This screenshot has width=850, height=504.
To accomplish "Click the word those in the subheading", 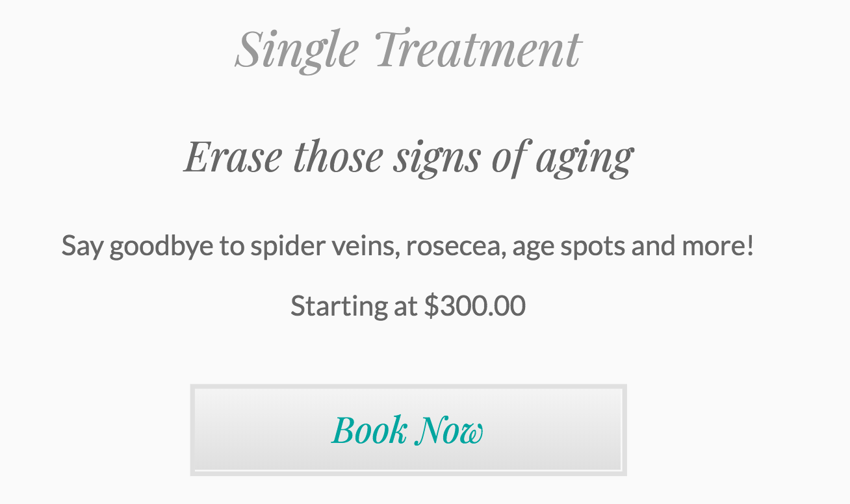I will click(x=338, y=157).
